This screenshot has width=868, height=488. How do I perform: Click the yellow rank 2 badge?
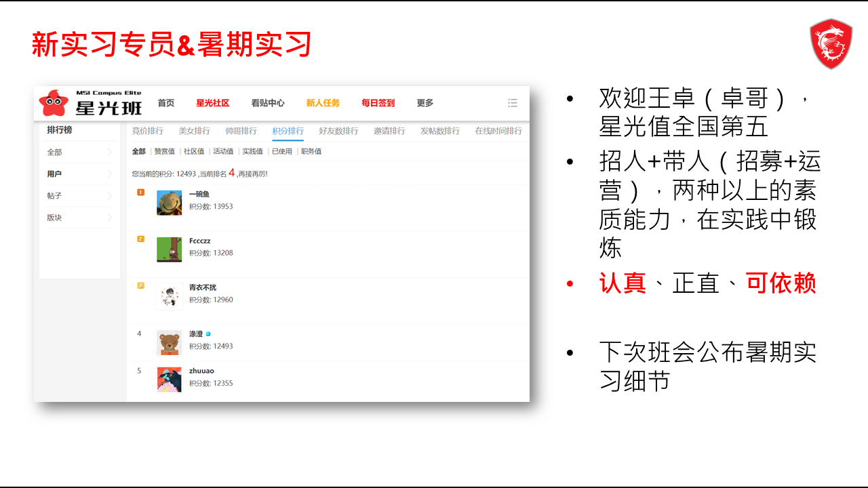tap(140, 239)
